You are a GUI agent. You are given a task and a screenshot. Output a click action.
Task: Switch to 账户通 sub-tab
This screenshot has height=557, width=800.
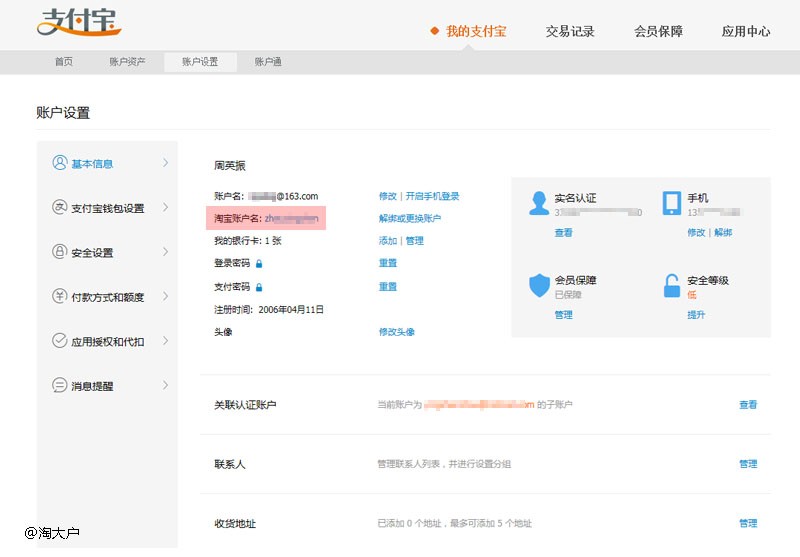pos(268,62)
